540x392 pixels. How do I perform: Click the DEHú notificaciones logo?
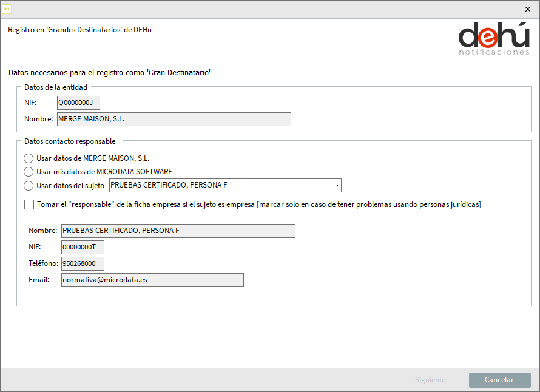tap(494, 38)
